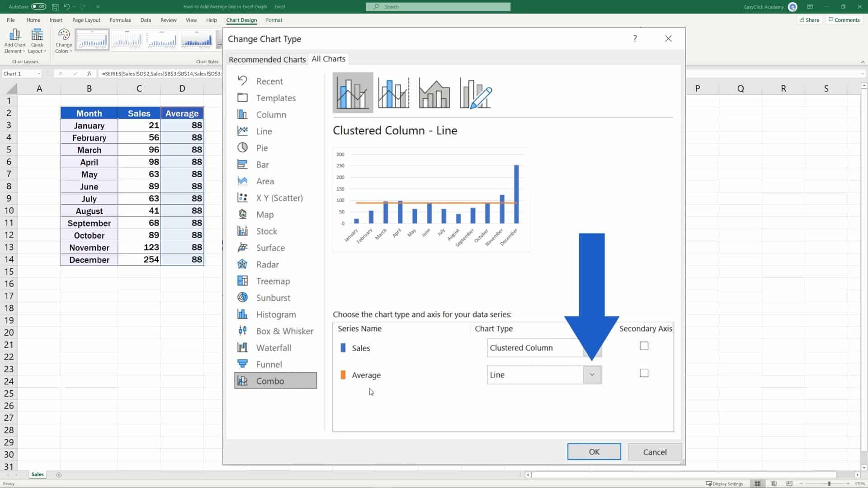Select the Waterfall chart type
This screenshot has height=488, width=868.
coord(274,347)
